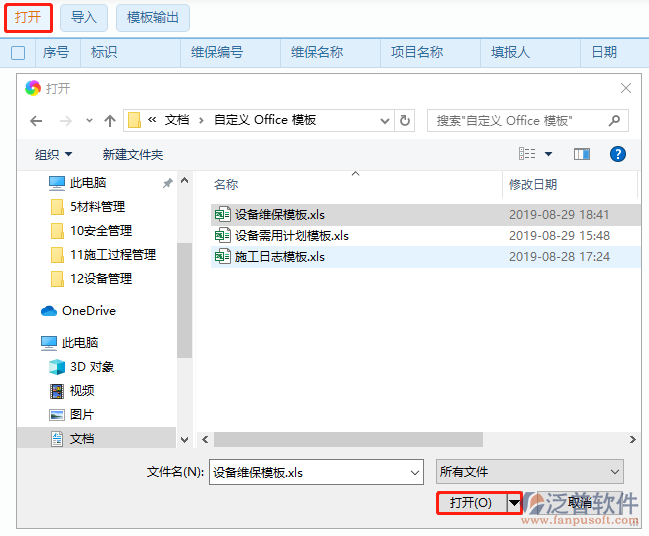649x536 pixels.
Task: Select the 11施工过程管理 folder
Action: [103, 255]
